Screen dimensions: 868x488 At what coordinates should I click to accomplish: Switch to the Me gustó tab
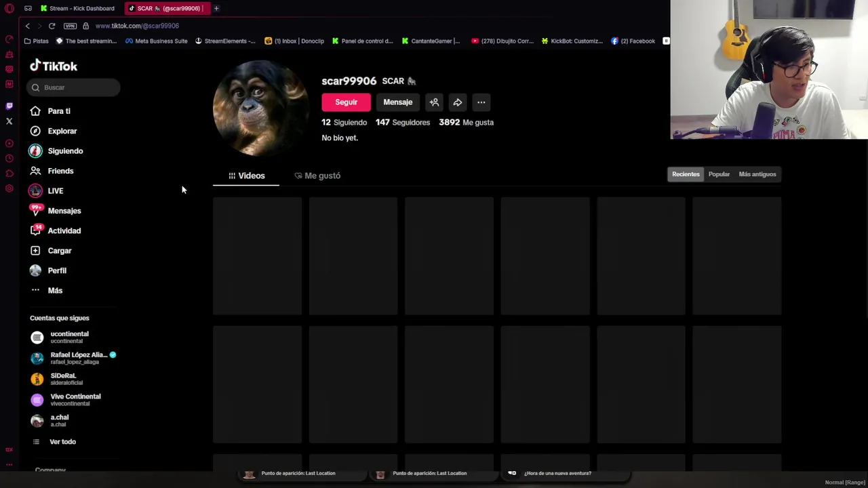pos(317,176)
